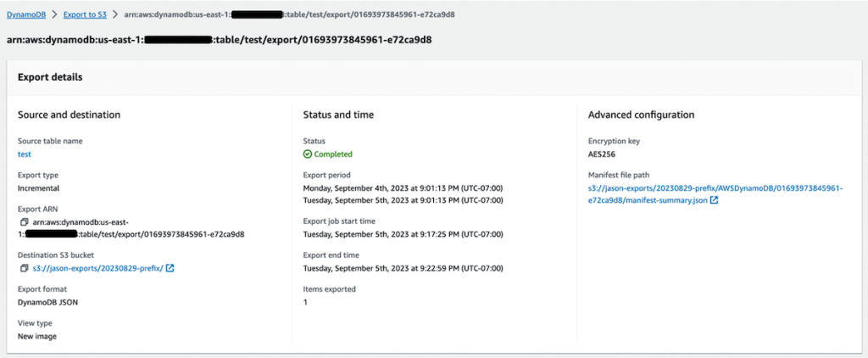The width and height of the screenshot is (868, 358).
Task: Click external link icon beside destination bucket
Action: point(170,268)
